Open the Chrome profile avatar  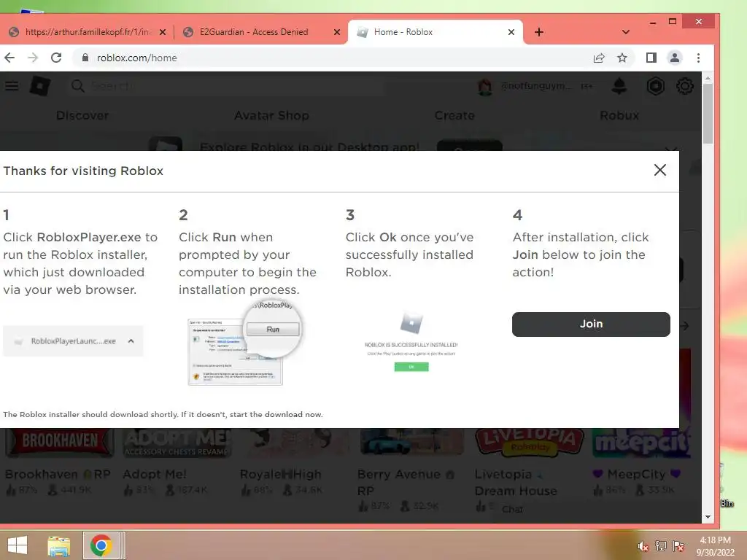pyautogui.click(x=675, y=58)
